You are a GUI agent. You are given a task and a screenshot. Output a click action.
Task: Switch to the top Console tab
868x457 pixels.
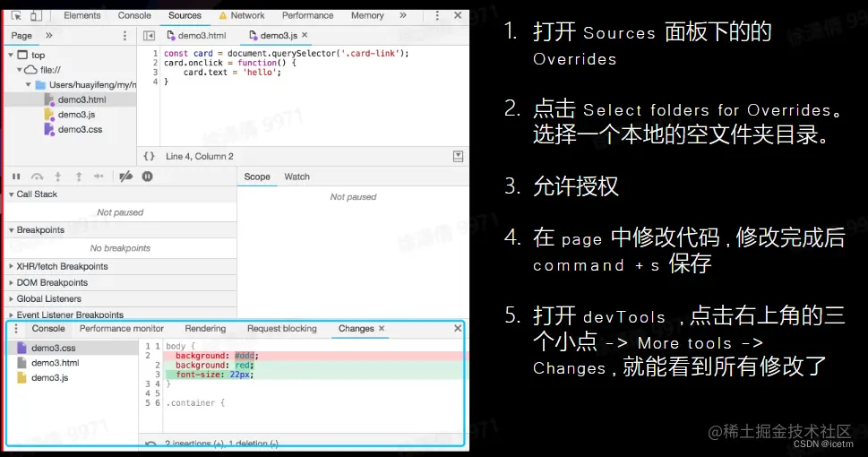point(134,15)
